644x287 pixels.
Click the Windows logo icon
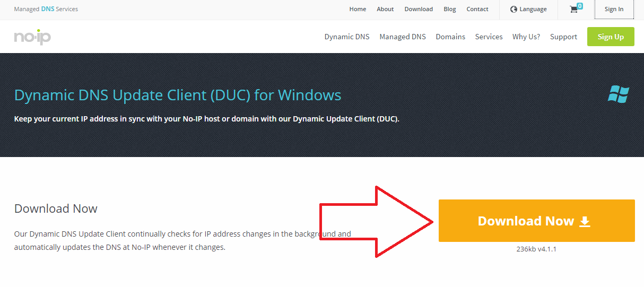(619, 95)
